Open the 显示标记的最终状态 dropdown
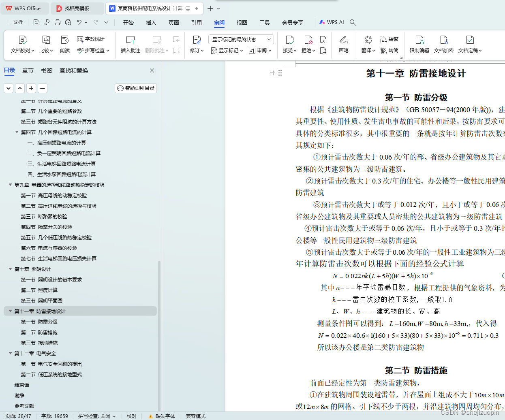This screenshot has width=505, height=420. [241, 39]
